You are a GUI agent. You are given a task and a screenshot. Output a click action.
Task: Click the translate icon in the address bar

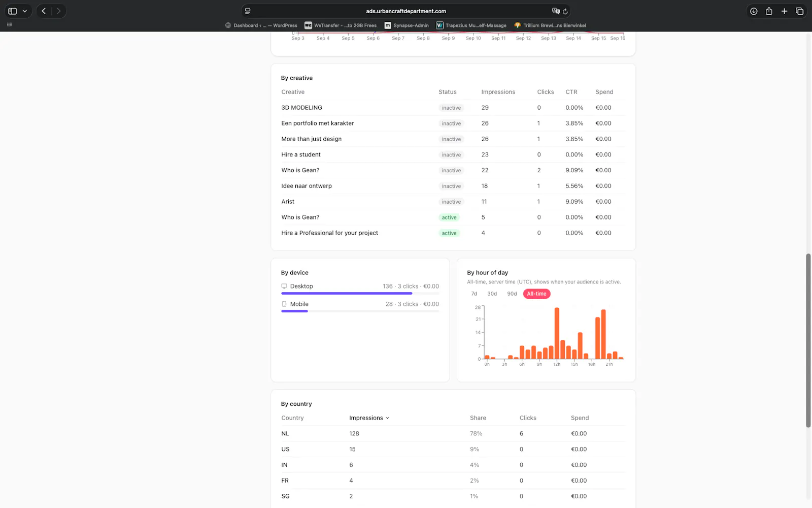pyautogui.click(x=556, y=11)
